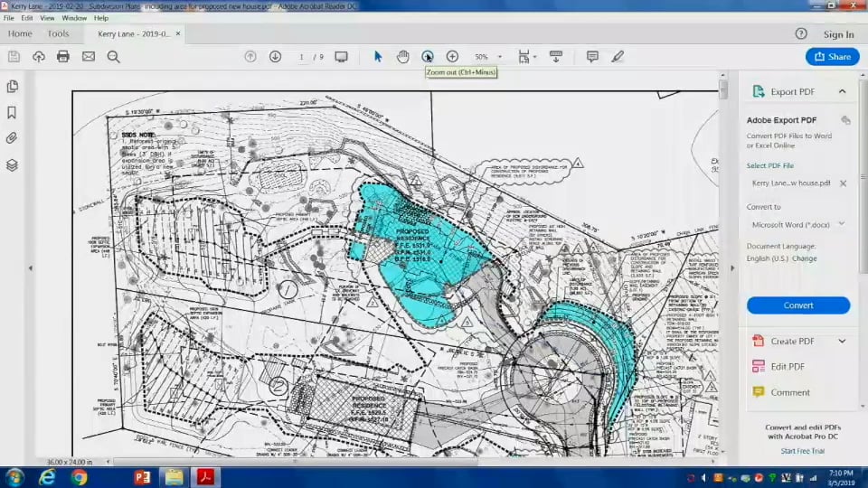Viewport: 868px width, 488px height.
Task: Open the Help menu
Action: (x=100, y=18)
